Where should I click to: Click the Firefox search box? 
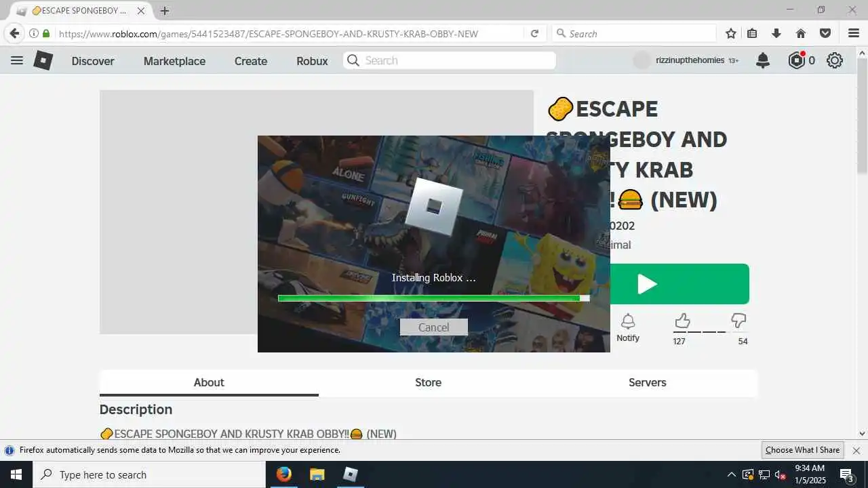[634, 33]
